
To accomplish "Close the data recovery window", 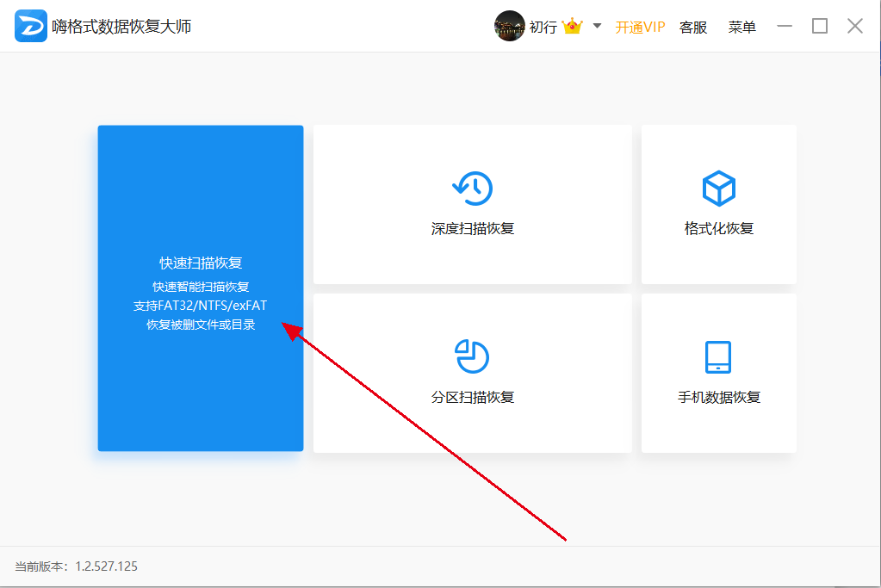I will pos(855,26).
